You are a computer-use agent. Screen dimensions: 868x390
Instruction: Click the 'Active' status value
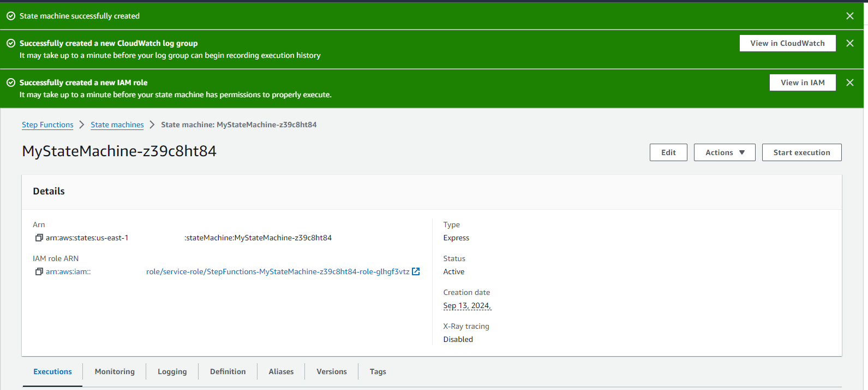click(454, 271)
